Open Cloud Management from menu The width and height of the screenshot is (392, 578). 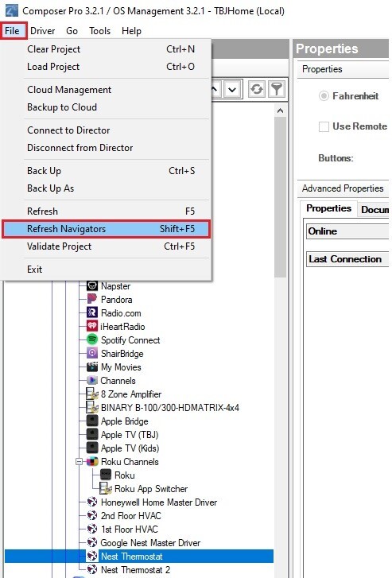(x=107, y=90)
